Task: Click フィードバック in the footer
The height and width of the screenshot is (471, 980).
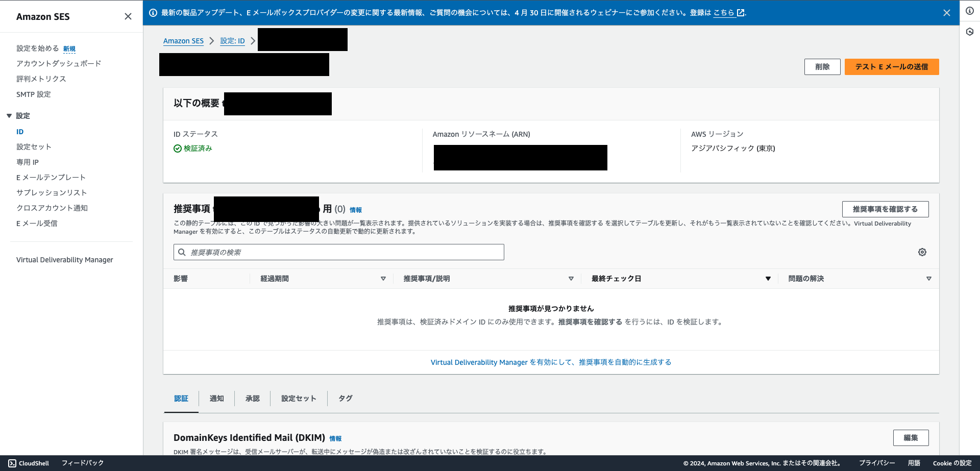Action: pyautogui.click(x=83, y=463)
